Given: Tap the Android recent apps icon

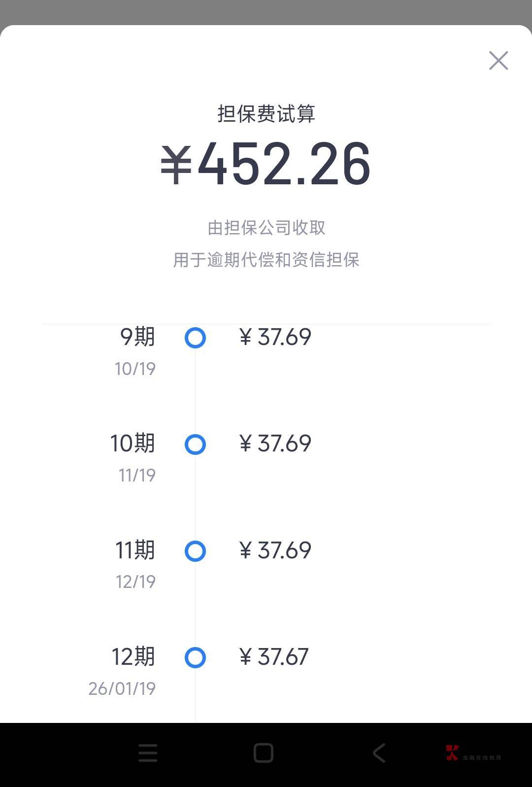Looking at the screenshot, I should point(148,753).
